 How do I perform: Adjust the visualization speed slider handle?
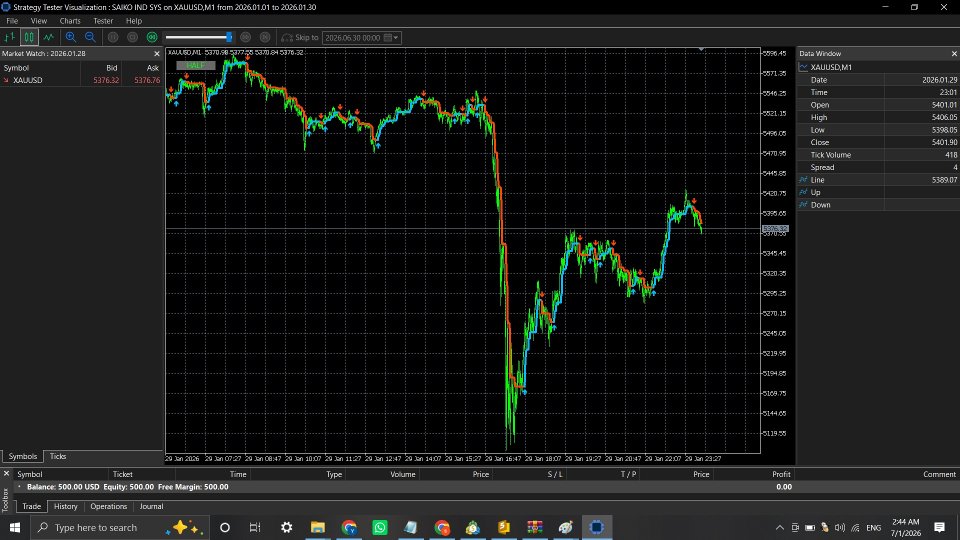tap(229, 37)
